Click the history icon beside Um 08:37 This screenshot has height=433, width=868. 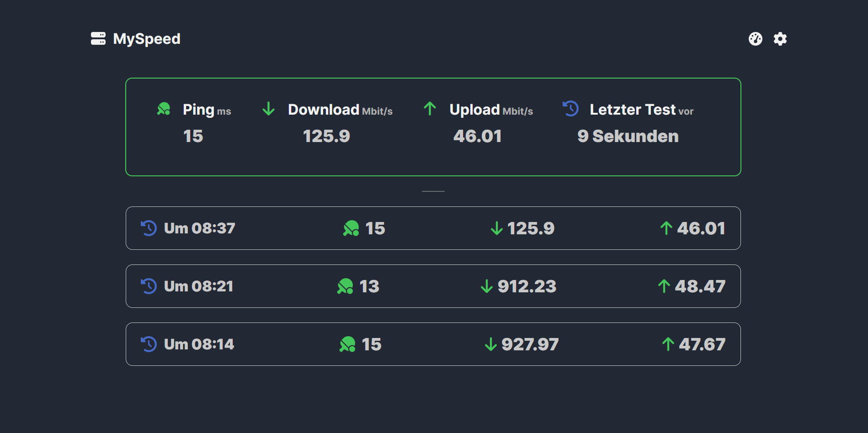[149, 228]
